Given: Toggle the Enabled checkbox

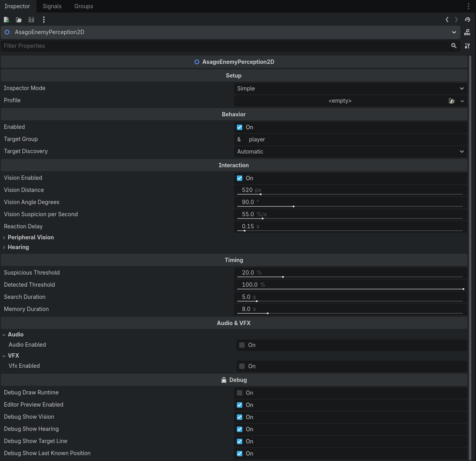Looking at the screenshot, I should click(240, 127).
